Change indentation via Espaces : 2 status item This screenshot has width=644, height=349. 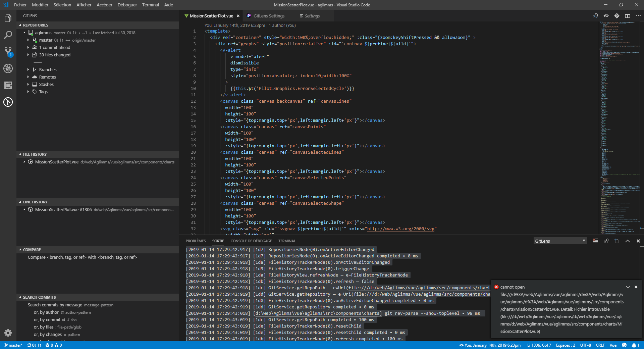point(566,345)
